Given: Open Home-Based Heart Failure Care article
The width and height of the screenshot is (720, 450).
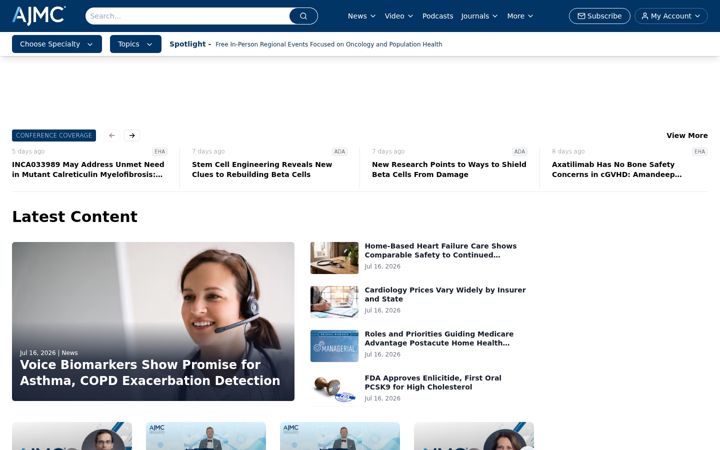Looking at the screenshot, I should tap(440, 250).
